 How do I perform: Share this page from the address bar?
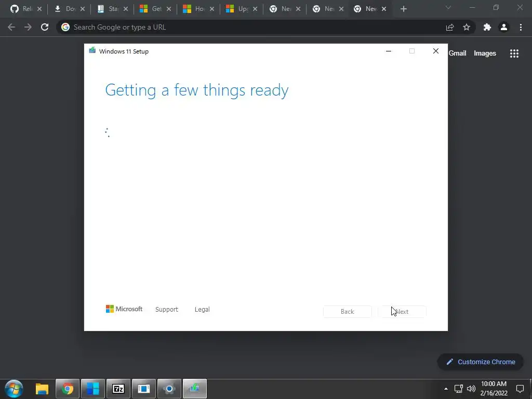coord(450,27)
